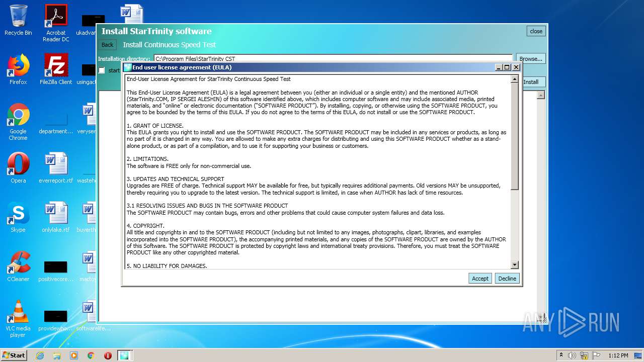
Task: Select the department desktop file icon
Action: (x=56, y=122)
